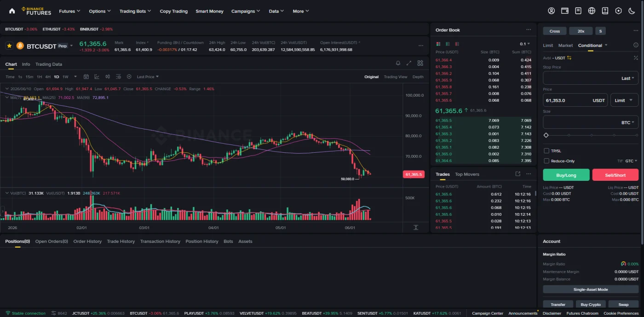Click the Single-Asset Mode button
The width and height of the screenshot is (644, 317).
[x=591, y=289]
